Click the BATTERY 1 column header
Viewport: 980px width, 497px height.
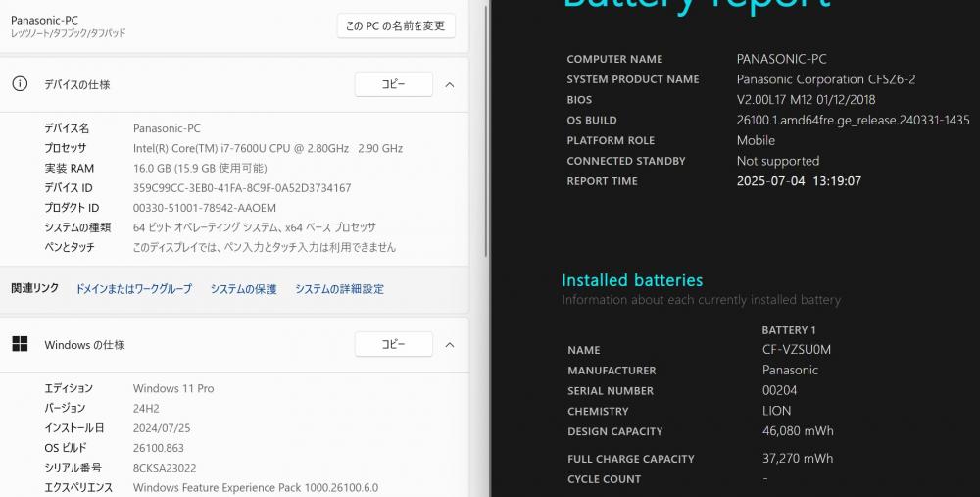[x=789, y=330]
